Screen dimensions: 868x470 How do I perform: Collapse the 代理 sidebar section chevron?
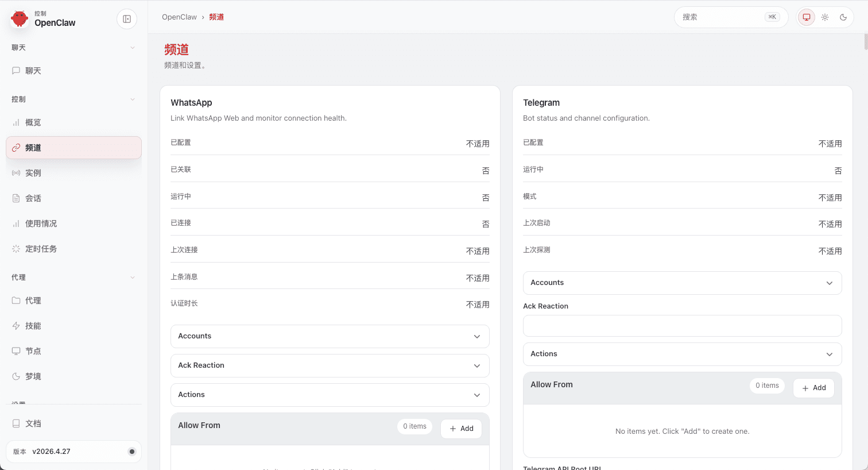coord(133,278)
